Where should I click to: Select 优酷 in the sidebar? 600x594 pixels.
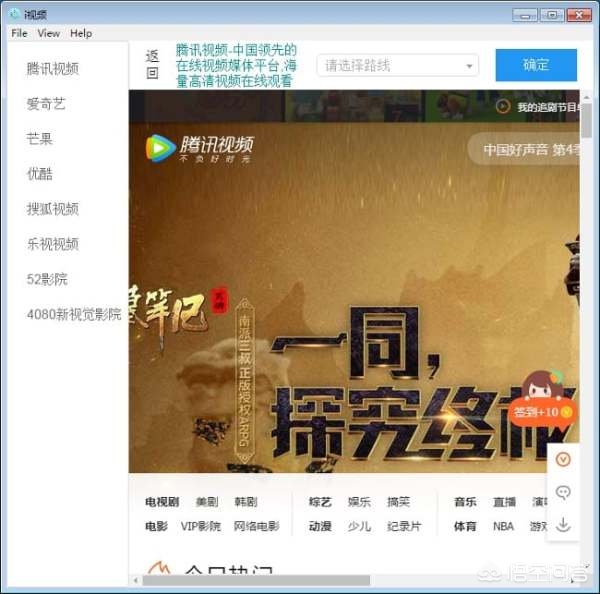tap(39, 174)
